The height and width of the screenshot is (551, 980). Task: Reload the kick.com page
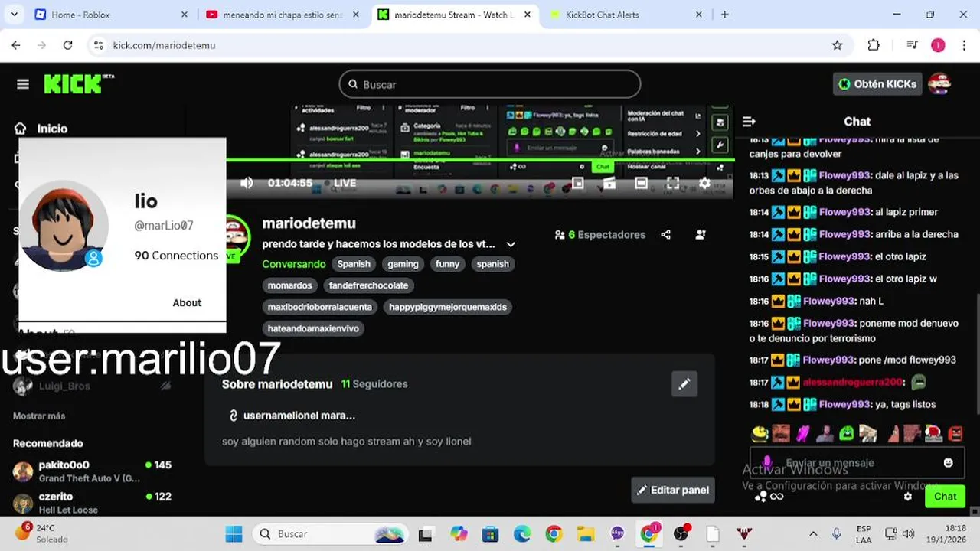tap(67, 45)
